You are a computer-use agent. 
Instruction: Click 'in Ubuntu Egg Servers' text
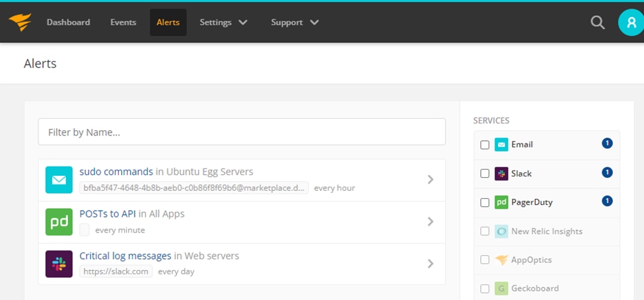pos(205,172)
